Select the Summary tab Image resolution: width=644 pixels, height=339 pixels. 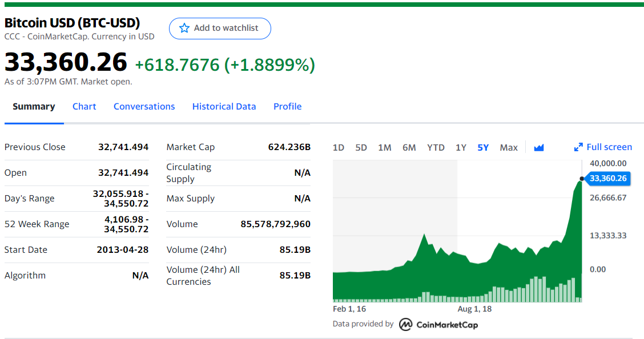click(34, 107)
